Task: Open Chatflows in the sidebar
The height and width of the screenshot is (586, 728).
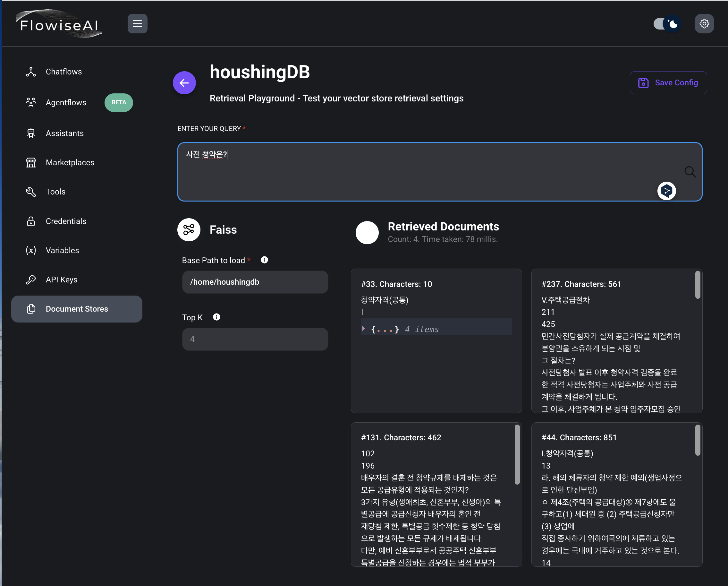Action: [x=63, y=72]
